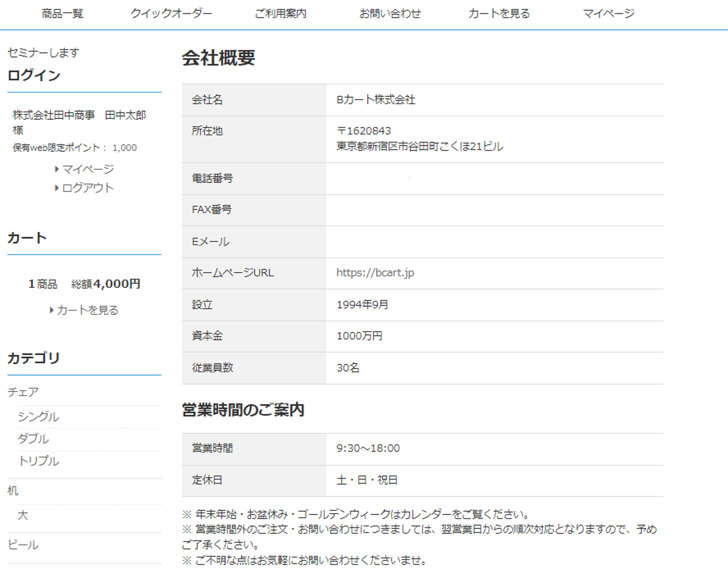The image size is (728, 569).
Task: Click the 〒1620843 postal code text
Action: point(364,131)
